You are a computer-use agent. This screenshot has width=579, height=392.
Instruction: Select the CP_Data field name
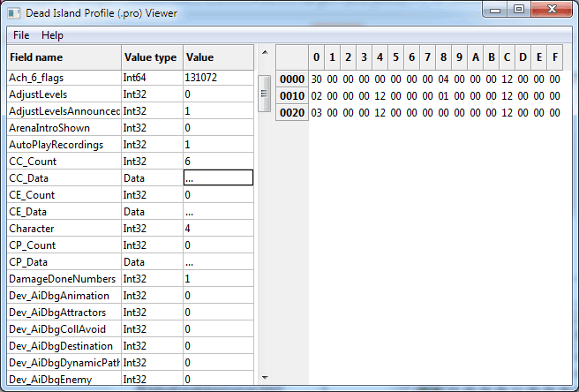[x=62, y=261]
